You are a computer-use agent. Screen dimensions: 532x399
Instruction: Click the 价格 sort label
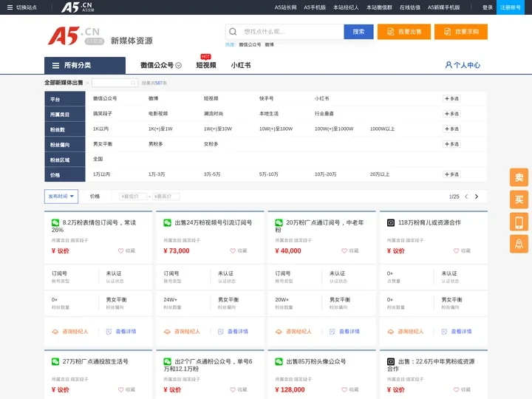pyautogui.click(x=95, y=197)
